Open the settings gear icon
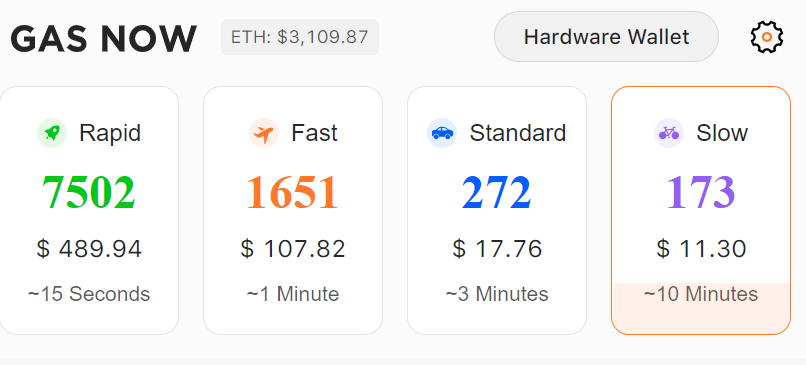The width and height of the screenshot is (806, 365). pos(766,37)
